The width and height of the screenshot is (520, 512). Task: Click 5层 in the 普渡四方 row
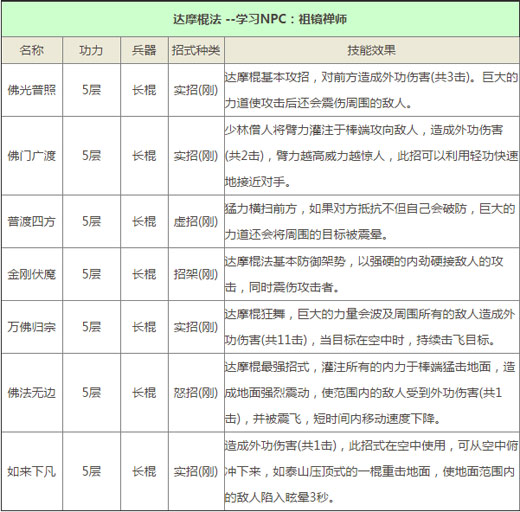[x=91, y=221]
